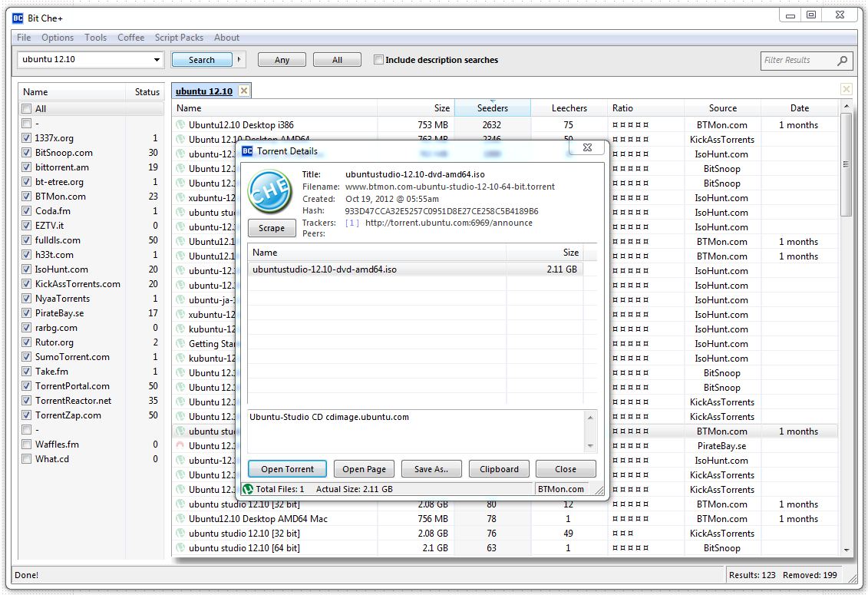Click the red-flagged torrent icon for the PirateBay.se result
The width and height of the screenshot is (868, 595).
click(x=180, y=446)
